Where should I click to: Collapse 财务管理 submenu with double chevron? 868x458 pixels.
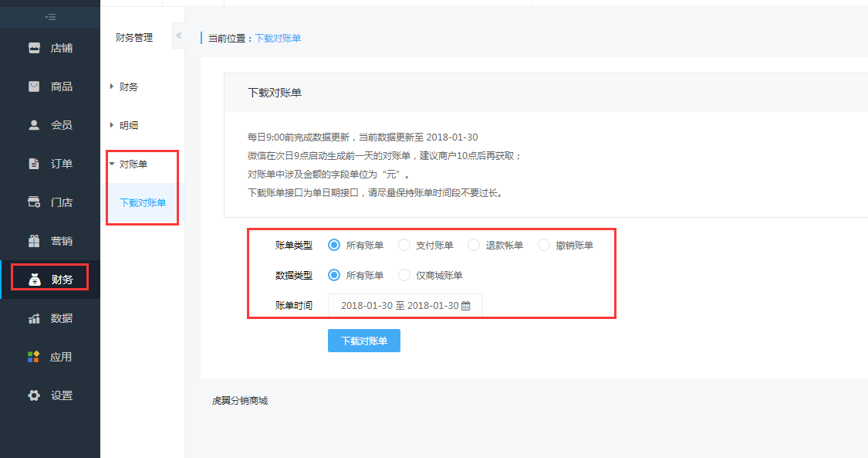tap(179, 36)
